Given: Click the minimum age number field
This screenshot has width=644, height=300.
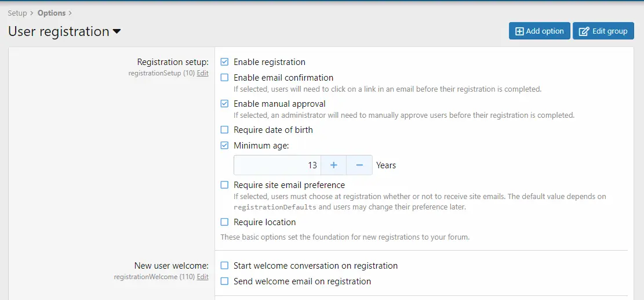Looking at the screenshot, I should [x=277, y=165].
